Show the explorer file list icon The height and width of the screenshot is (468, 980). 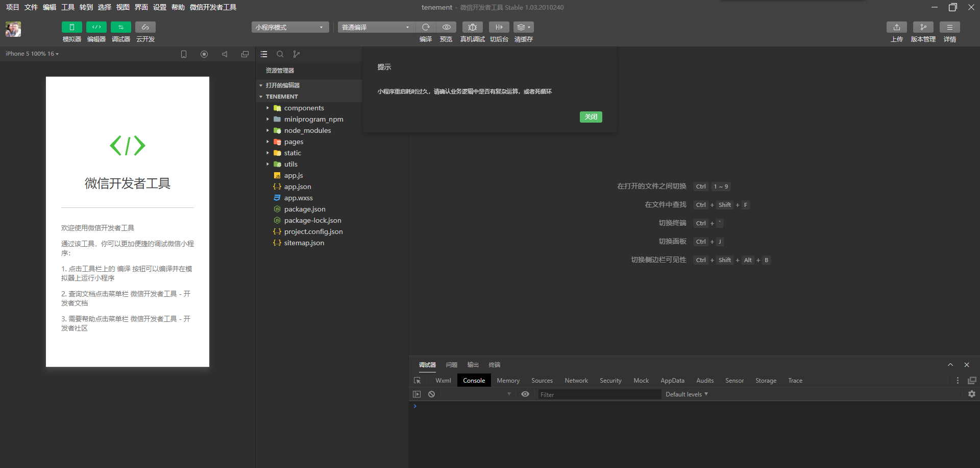pos(264,54)
